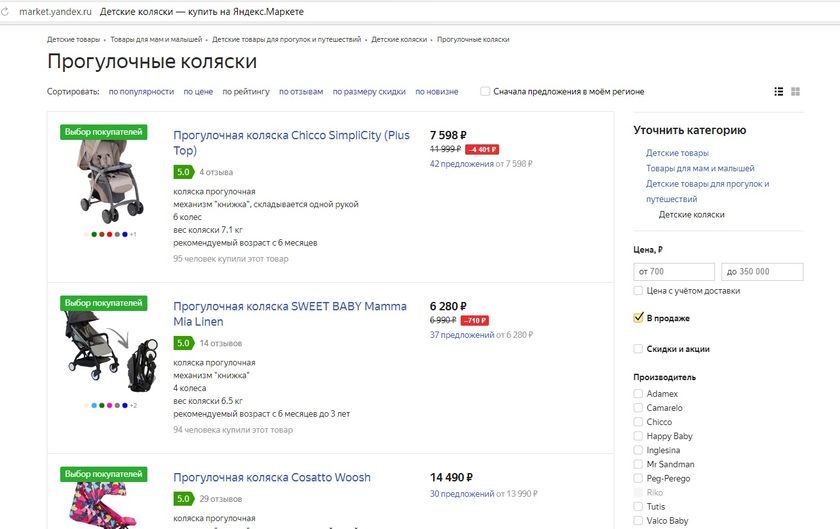This screenshot has height=529, width=840.
Task: Check the Chicco manufacturer filter
Action: [x=638, y=422]
